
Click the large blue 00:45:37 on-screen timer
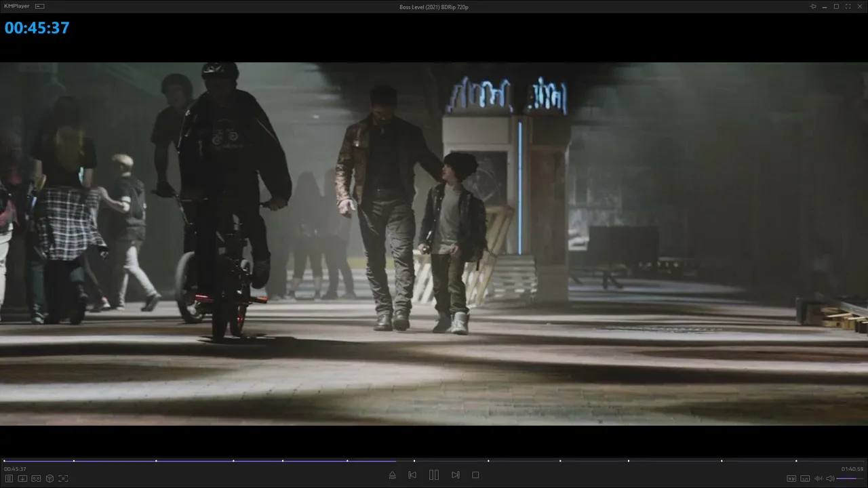(37, 28)
